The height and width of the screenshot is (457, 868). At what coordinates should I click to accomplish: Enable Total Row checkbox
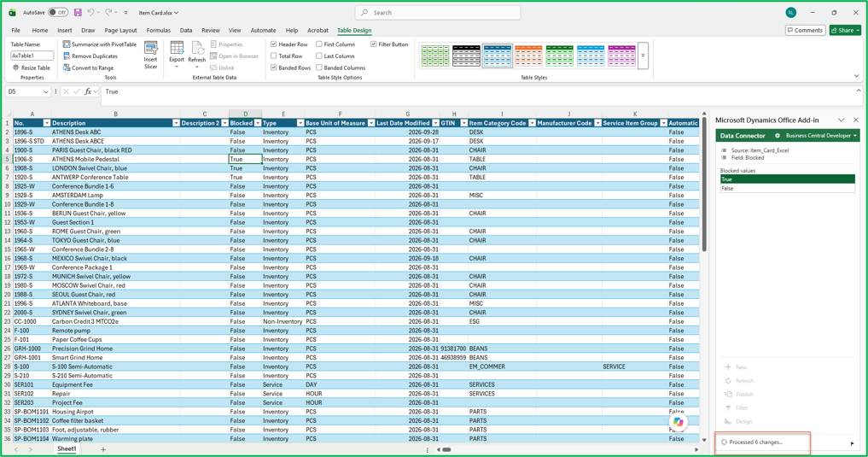(x=273, y=56)
